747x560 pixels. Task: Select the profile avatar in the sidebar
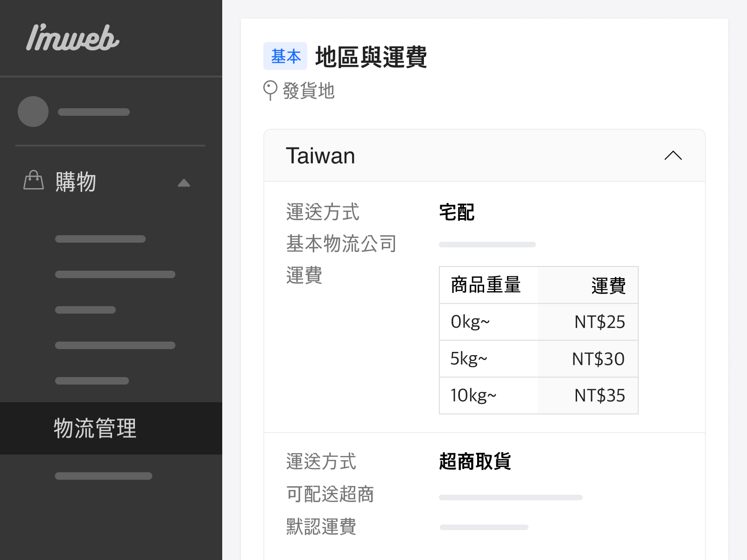(x=33, y=112)
